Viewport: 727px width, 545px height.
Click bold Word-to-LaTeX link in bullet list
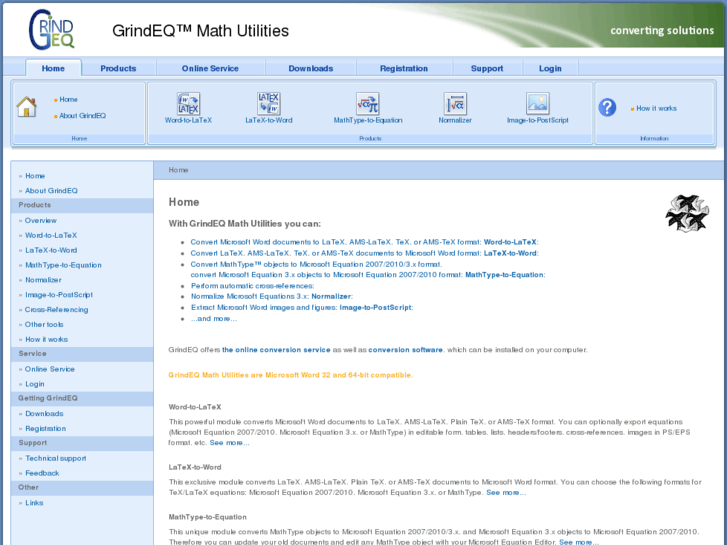[x=510, y=242]
